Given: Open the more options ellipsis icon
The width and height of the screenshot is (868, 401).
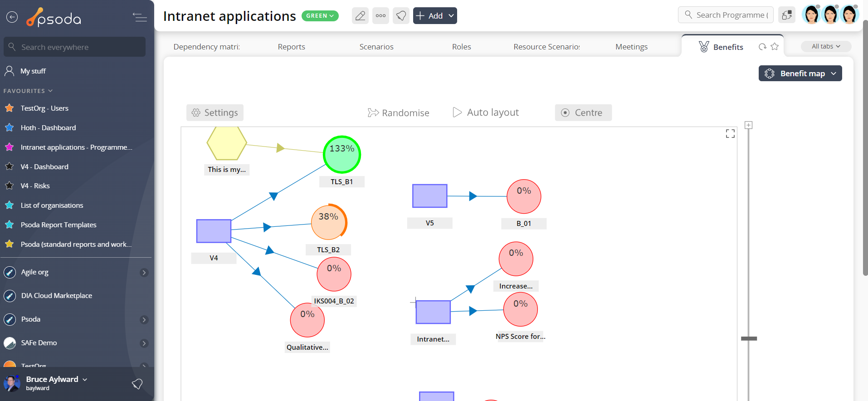Looking at the screenshot, I should pos(380,16).
